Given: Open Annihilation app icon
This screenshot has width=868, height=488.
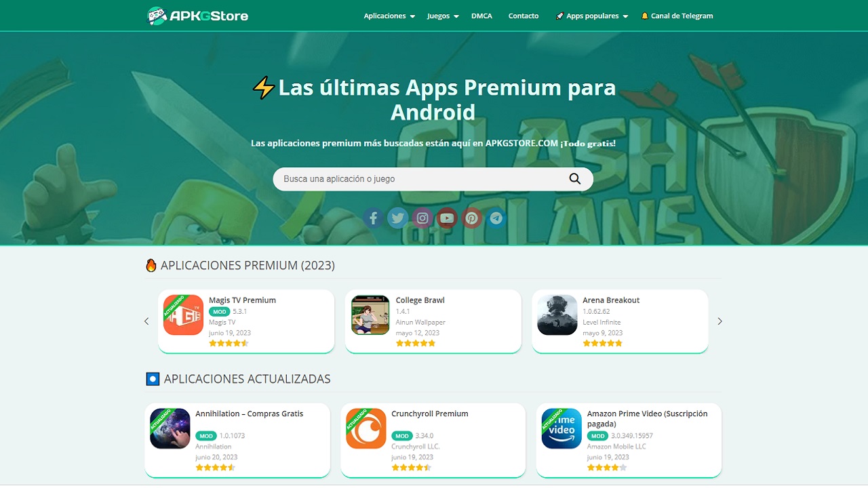Looking at the screenshot, I should click(170, 428).
